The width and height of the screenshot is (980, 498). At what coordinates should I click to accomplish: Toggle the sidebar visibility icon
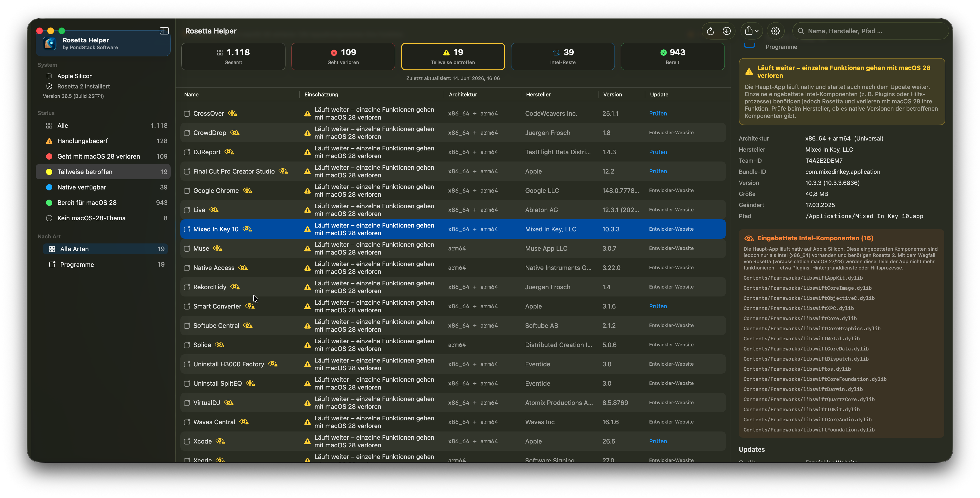tap(164, 31)
